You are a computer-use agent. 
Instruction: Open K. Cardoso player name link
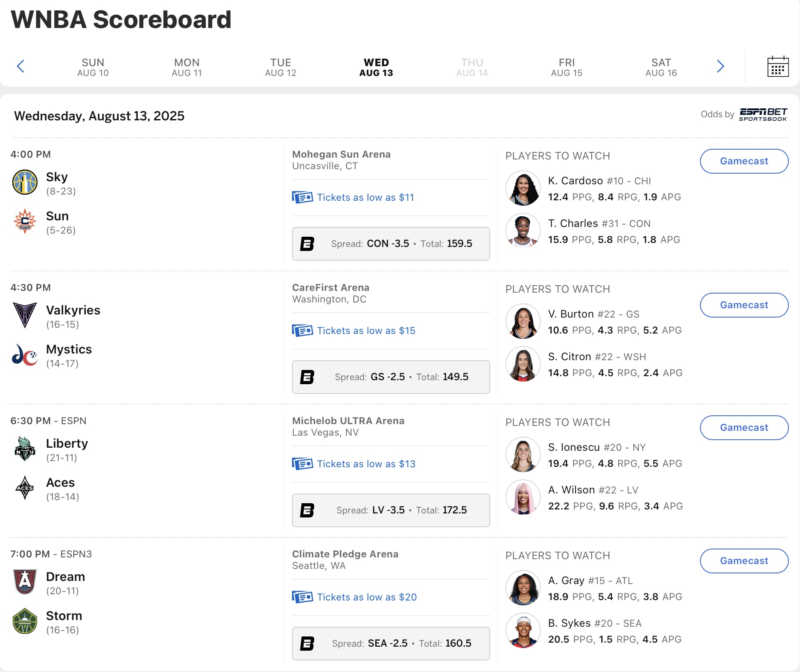576,181
